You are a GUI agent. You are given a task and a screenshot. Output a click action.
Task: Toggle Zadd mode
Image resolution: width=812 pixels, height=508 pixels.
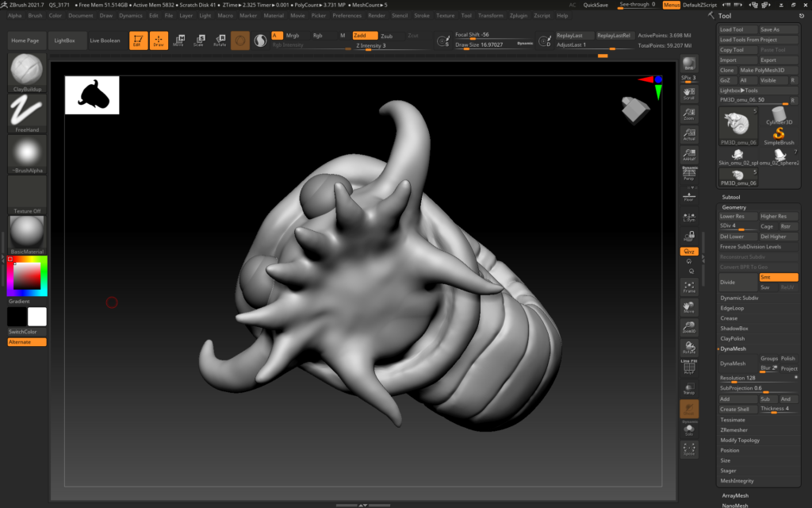pyautogui.click(x=365, y=35)
